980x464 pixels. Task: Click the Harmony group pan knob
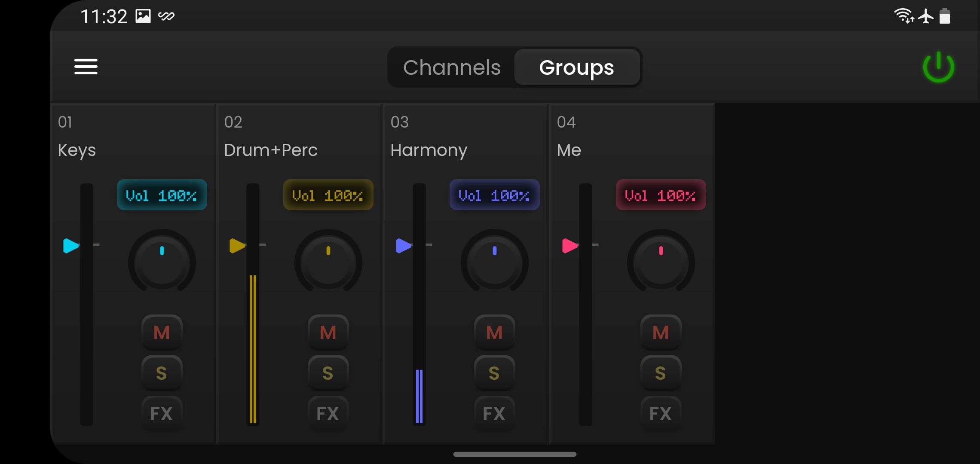[x=494, y=262]
